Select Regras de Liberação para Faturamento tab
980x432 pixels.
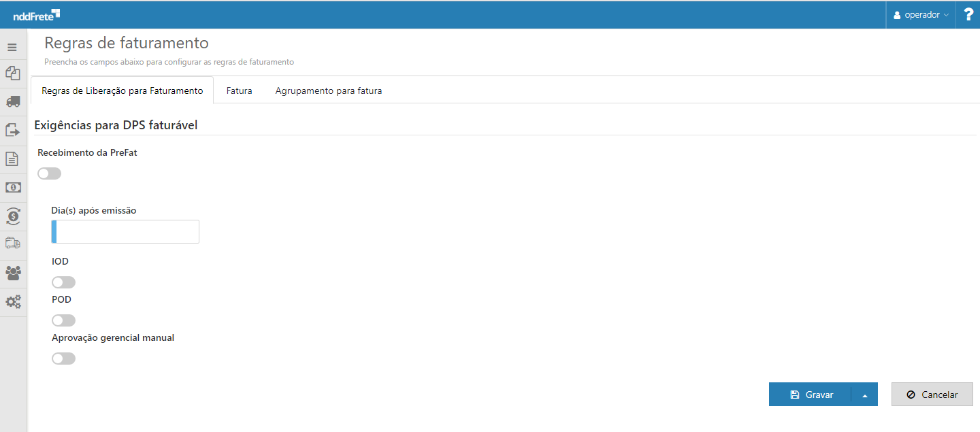[x=122, y=90]
